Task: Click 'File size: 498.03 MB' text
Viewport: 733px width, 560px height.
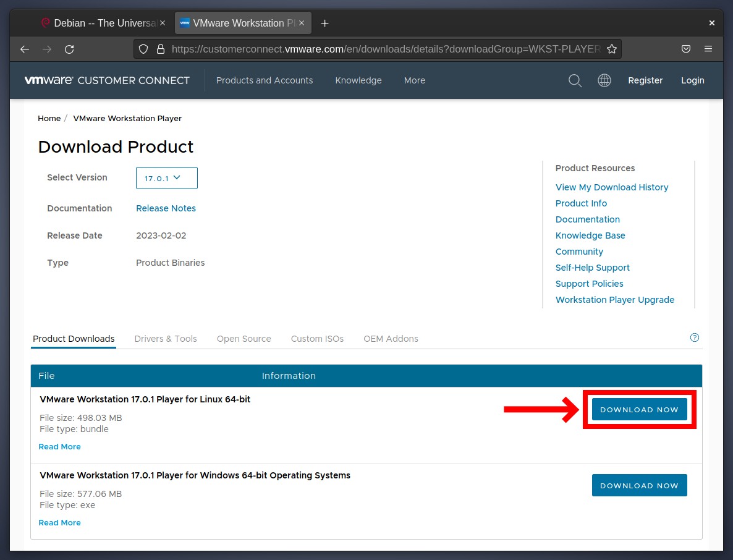Action: point(81,418)
